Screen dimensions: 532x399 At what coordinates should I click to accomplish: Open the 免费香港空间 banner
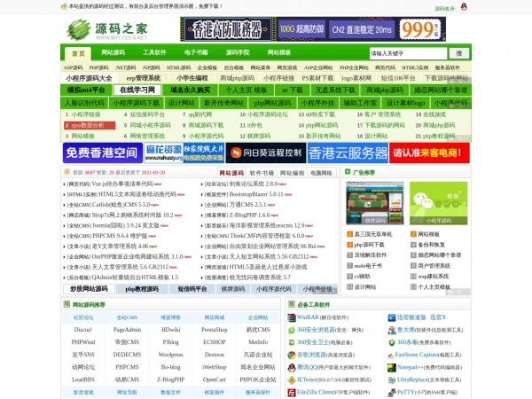(x=102, y=153)
